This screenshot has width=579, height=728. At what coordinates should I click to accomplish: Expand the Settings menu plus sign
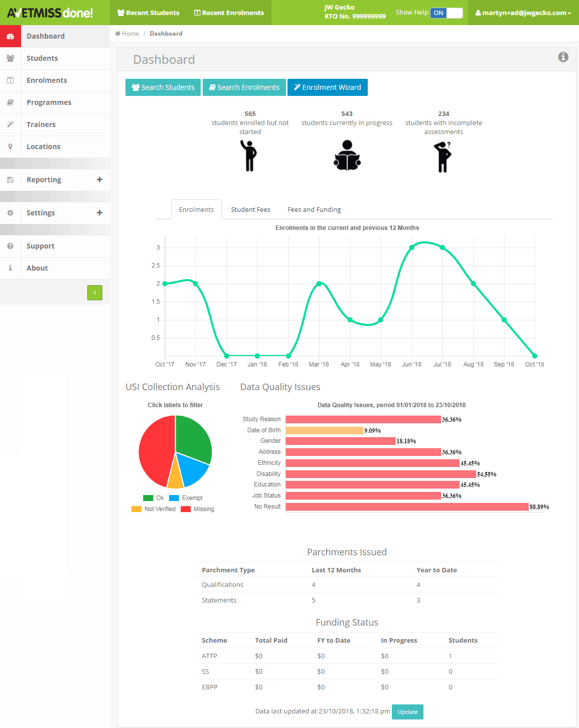pyautogui.click(x=99, y=213)
